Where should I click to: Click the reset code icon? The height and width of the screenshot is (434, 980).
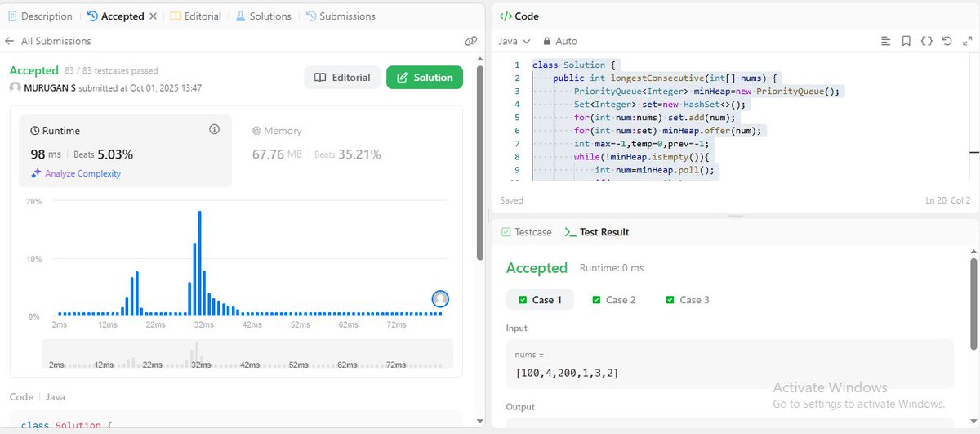947,41
